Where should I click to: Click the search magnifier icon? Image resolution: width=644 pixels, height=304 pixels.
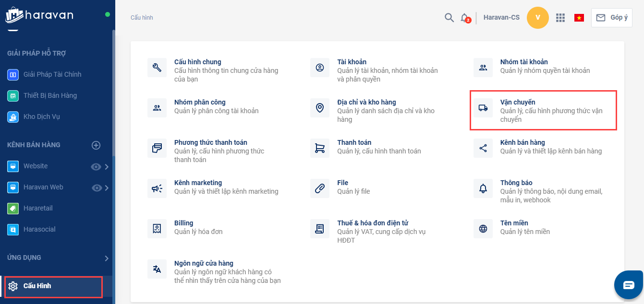(449, 18)
